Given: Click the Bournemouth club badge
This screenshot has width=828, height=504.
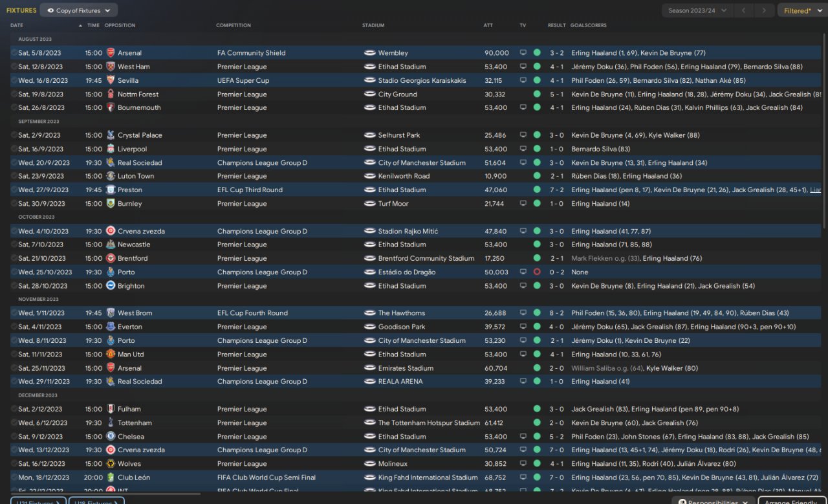Looking at the screenshot, I should (111, 107).
